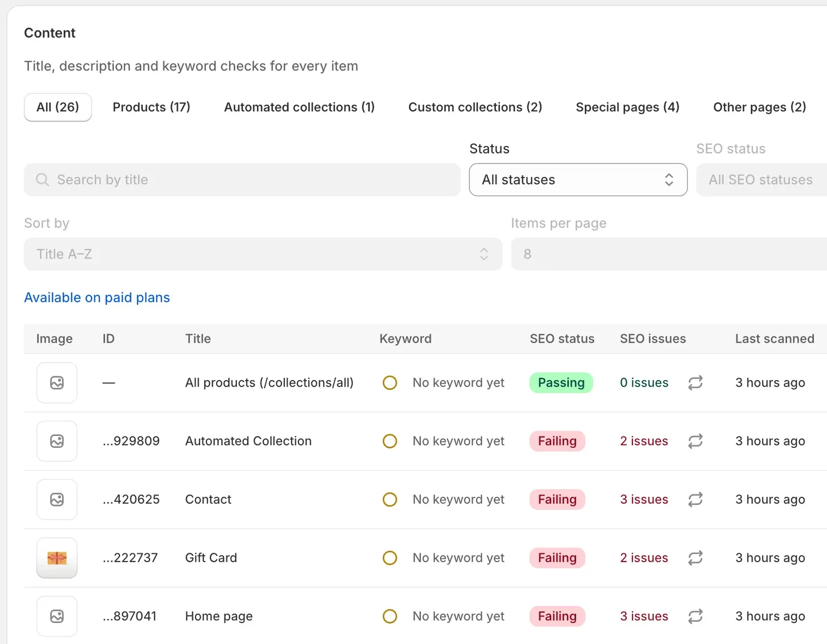
Task: Rescan the Gift Card item
Action: coord(695,558)
